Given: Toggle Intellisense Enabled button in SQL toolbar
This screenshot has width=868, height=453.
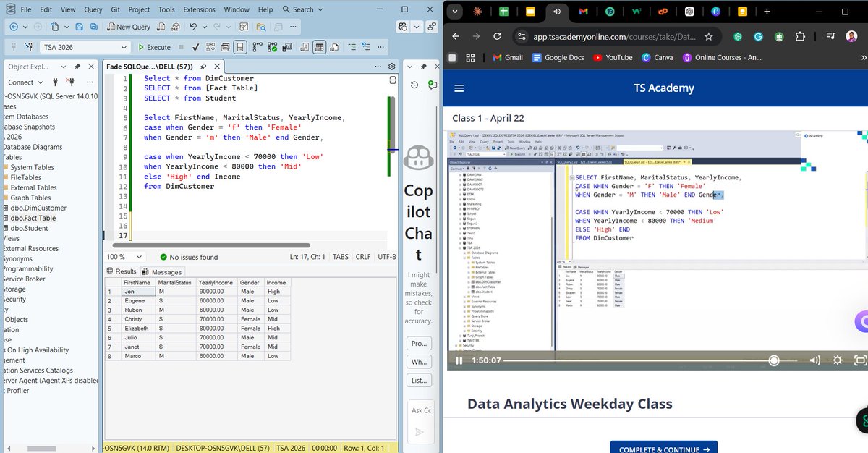Looking at the screenshot, I should coord(240,48).
